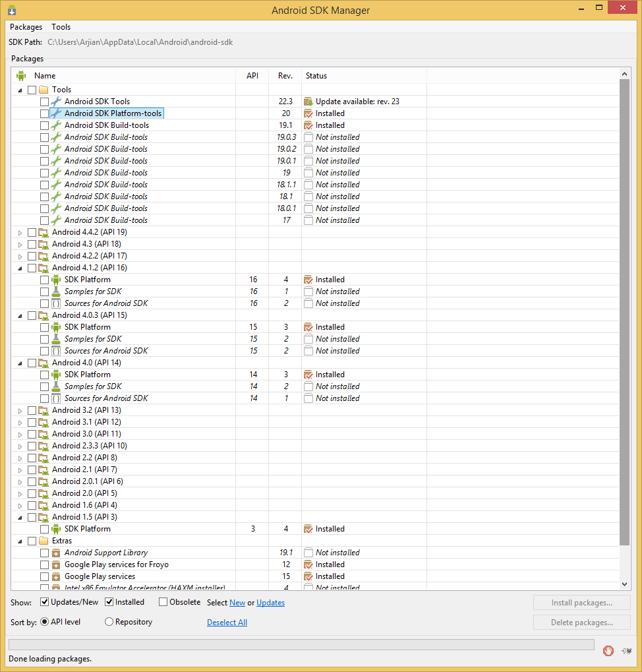Image resolution: width=642 pixels, height=672 pixels.
Task: Collapse Android 4.1.2 (API 16)
Action: [x=20, y=268]
